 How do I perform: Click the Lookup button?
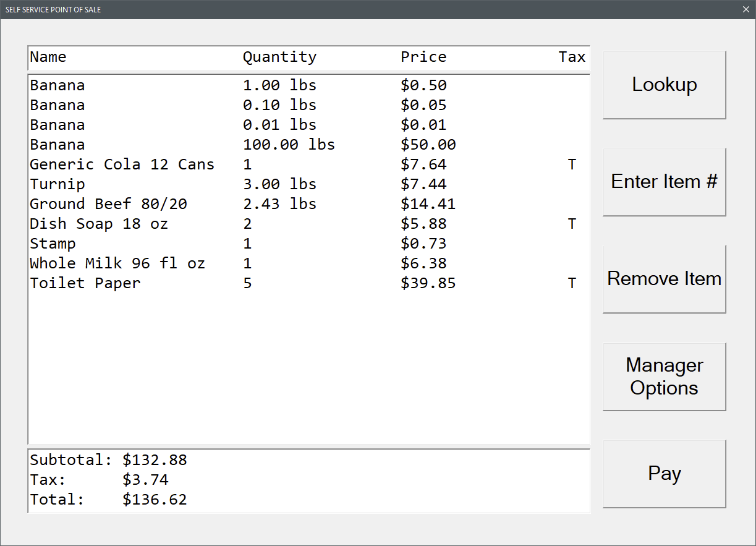(x=664, y=85)
